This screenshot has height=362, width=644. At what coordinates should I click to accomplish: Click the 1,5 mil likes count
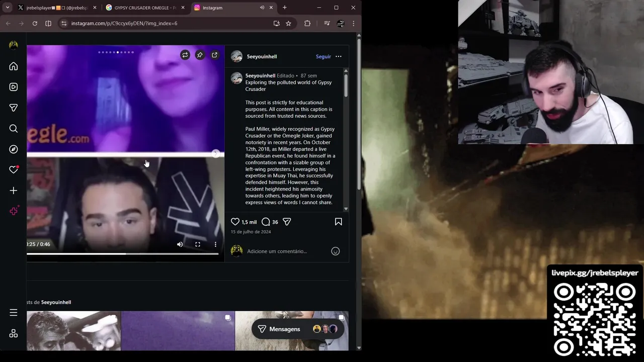(x=249, y=222)
